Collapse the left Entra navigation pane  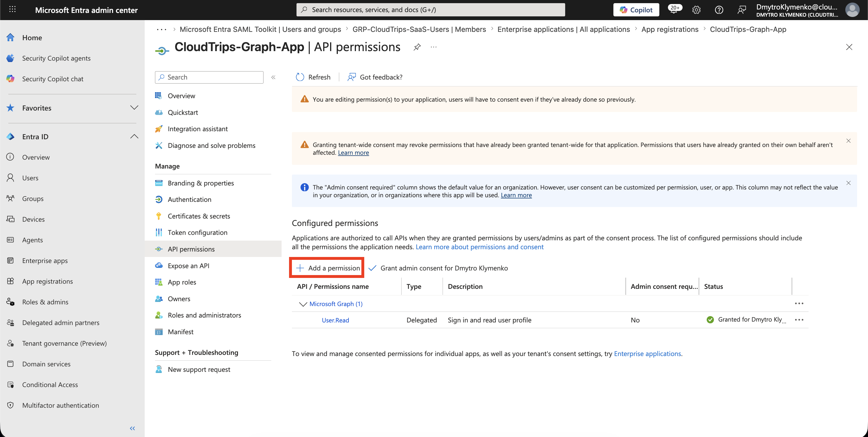(x=132, y=428)
